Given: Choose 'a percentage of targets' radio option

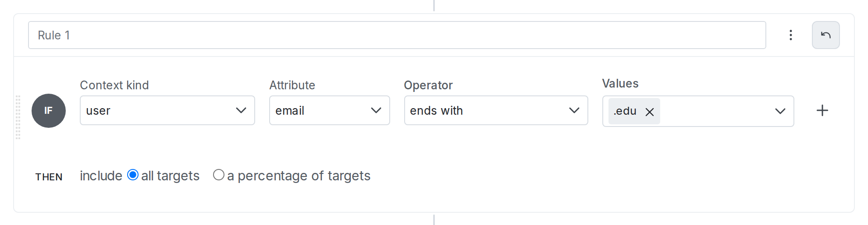Looking at the screenshot, I should 218,175.
